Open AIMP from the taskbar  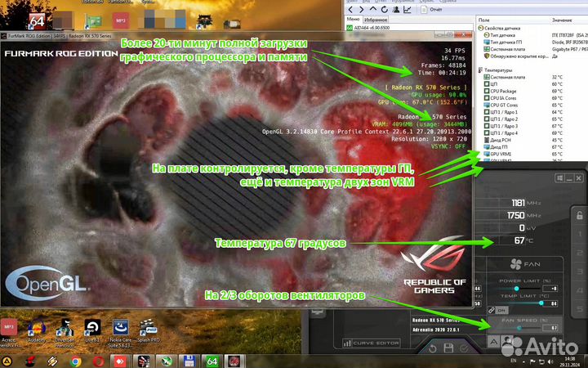(7, 361)
